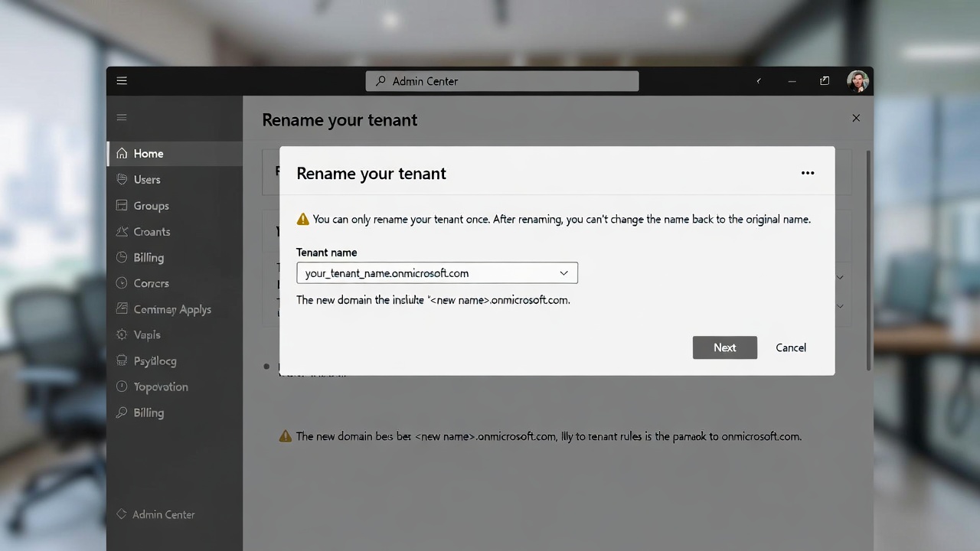The width and height of the screenshot is (980, 551).
Task: Click the yellow warning icon in dialog
Action: 303,220
